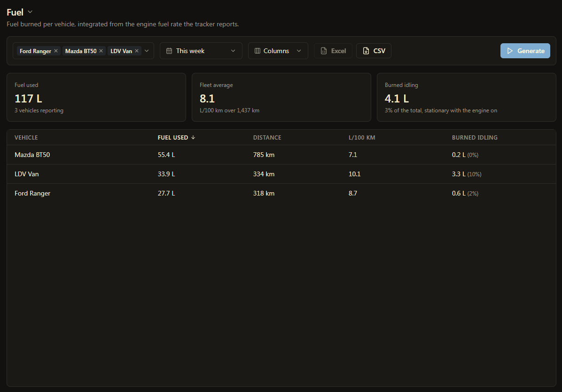
Task: Click the 3.3 L idling value
Action: pyautogui.click(x=459, y=174)
